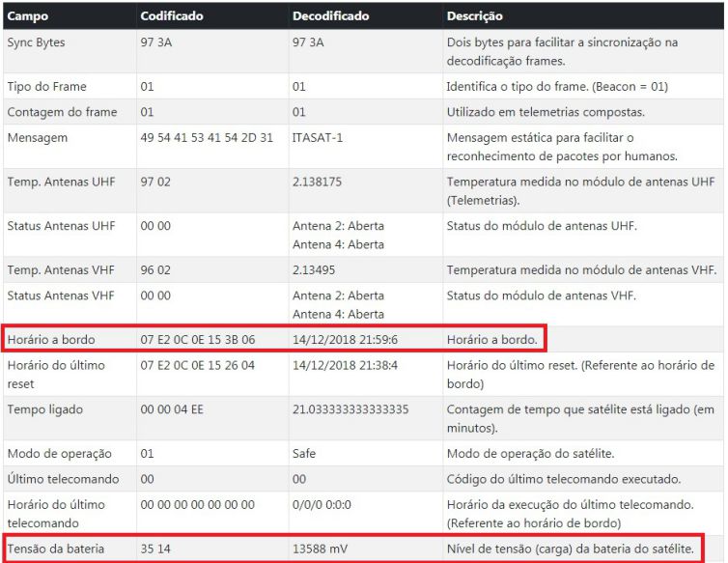This screenshot has height=563, width=728.
Task: Click the 'Último telecomando' field name
Action: [62, 480]
